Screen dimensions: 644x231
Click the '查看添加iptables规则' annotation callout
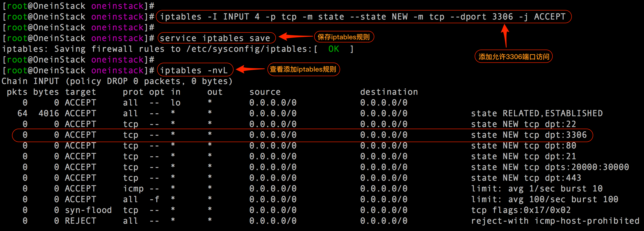tap(304, 70)
